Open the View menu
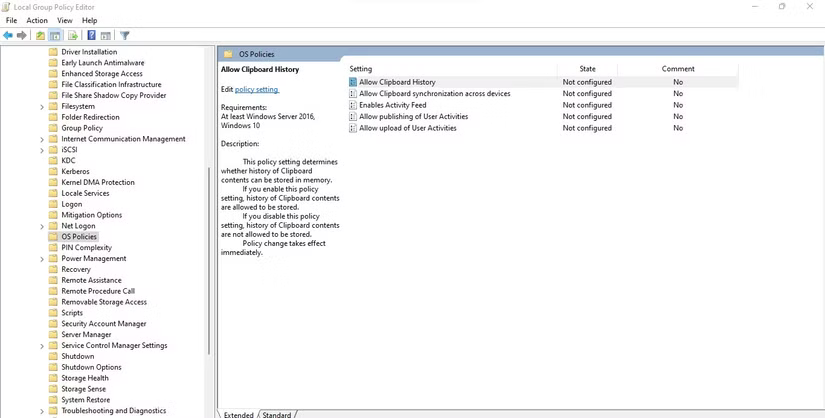Screen dimensions: 825x418 pos(65,20)
